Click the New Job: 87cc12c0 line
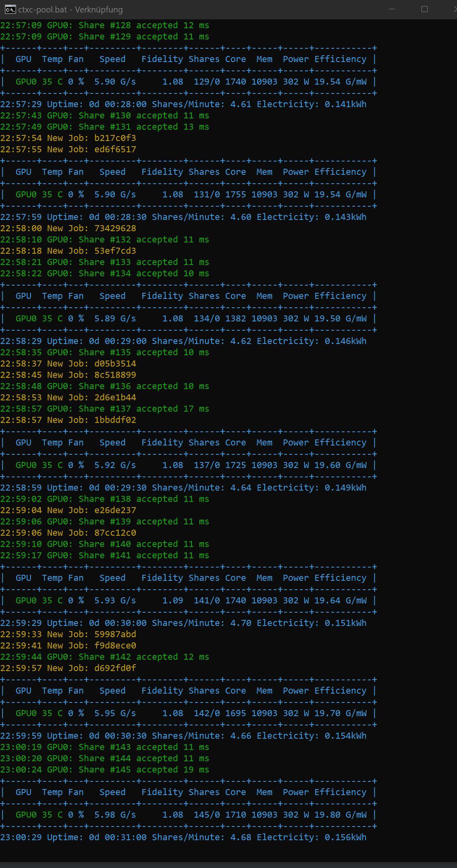The image size is (457, 868). [68, 533]
